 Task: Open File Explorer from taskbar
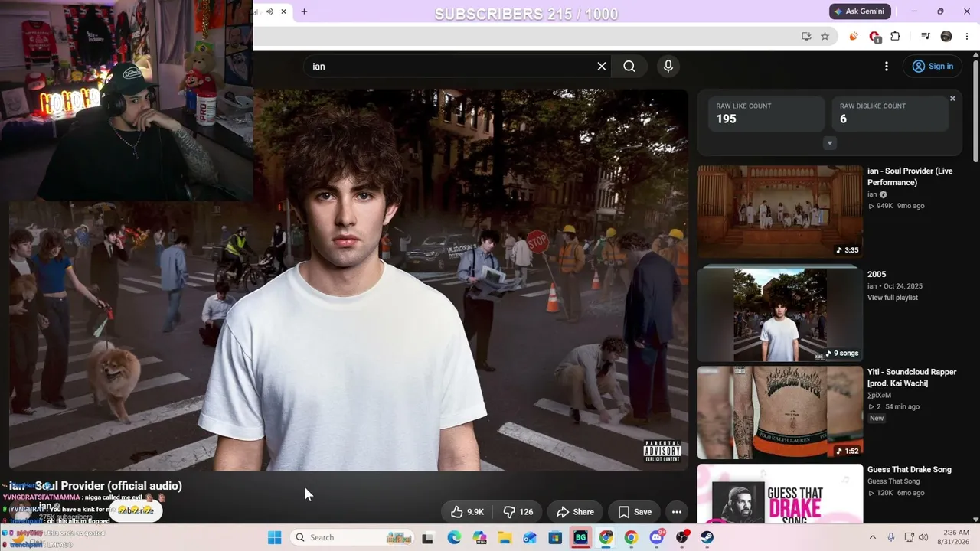[x=505, y=537]
